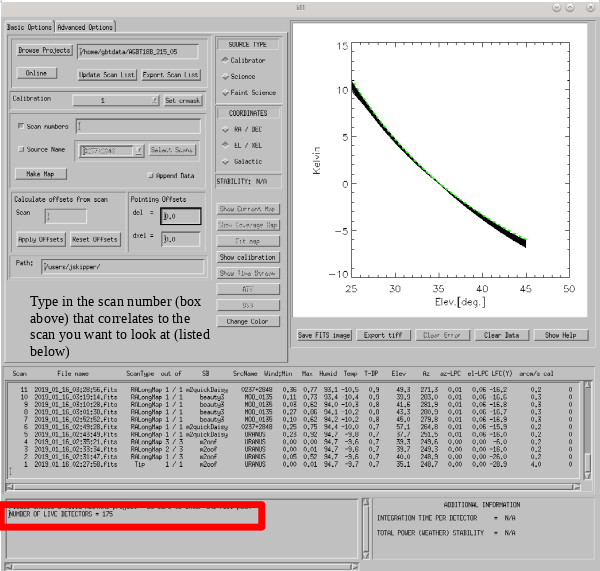Toggle the Source Name checkbox

click(x=21, y=149)
